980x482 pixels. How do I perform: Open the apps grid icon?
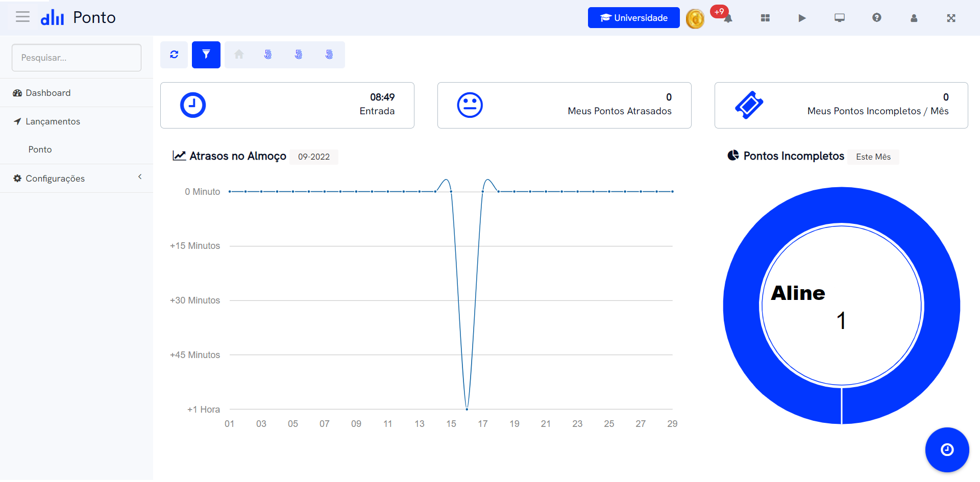[765, 18]
